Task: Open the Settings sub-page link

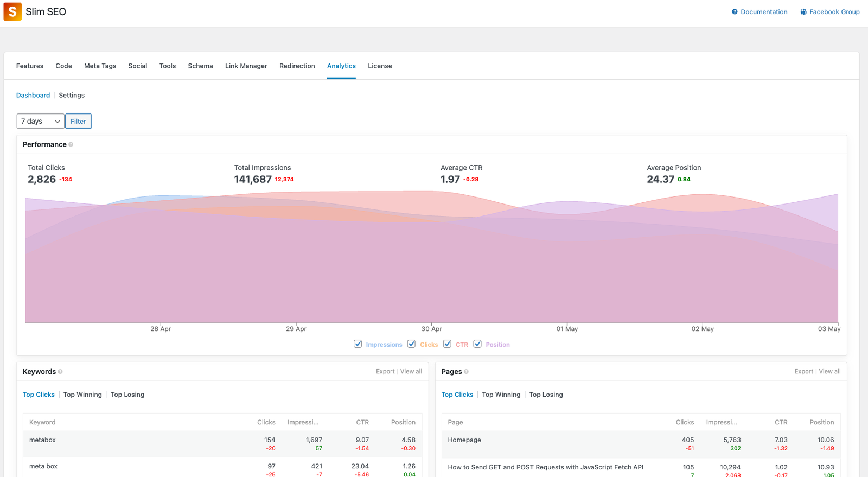Action: [72, 95]
